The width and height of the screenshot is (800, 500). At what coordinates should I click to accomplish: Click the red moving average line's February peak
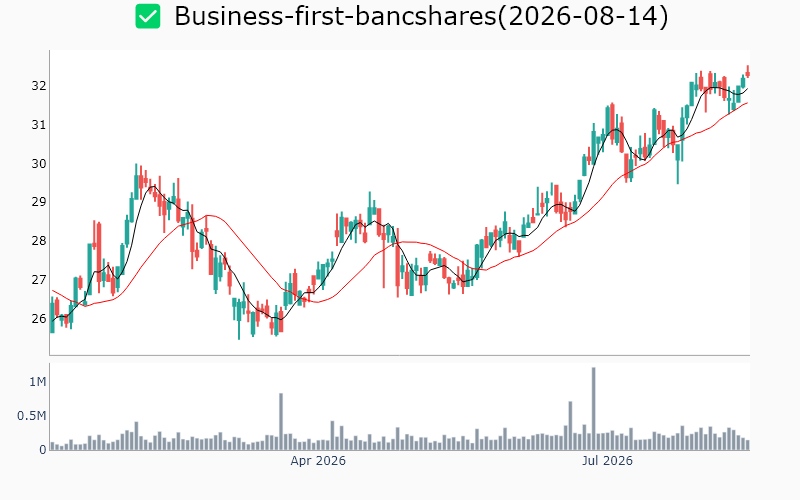click(x=208, y=215)
